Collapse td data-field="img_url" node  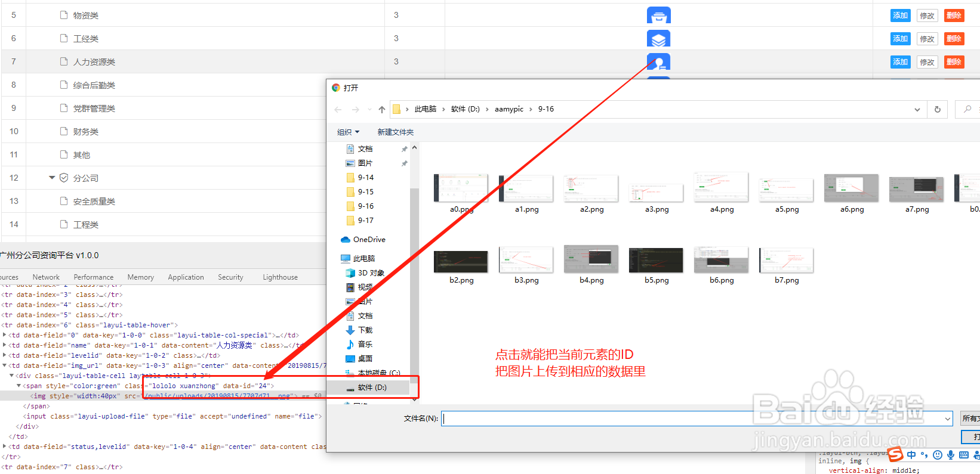pyautogui.click(x=5, y=365)
